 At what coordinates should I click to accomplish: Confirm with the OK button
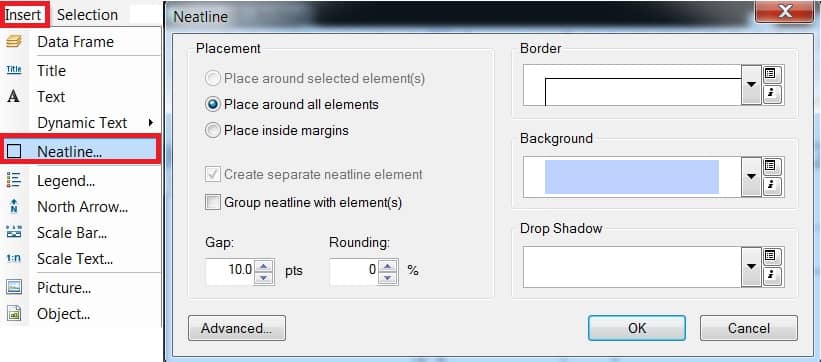(637, 328)
